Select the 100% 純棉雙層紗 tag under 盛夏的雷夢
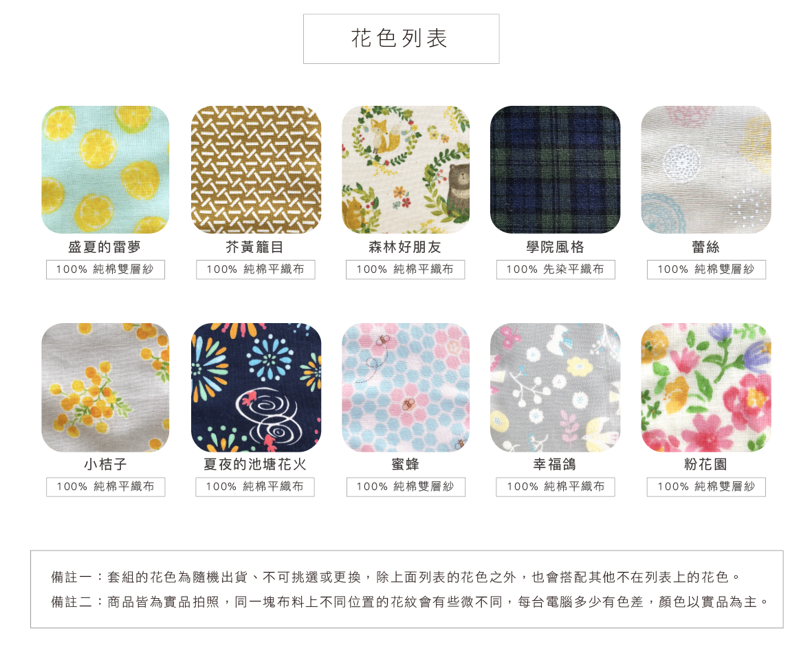This screenshot has width=812, height=651. [x=105, y=269]
